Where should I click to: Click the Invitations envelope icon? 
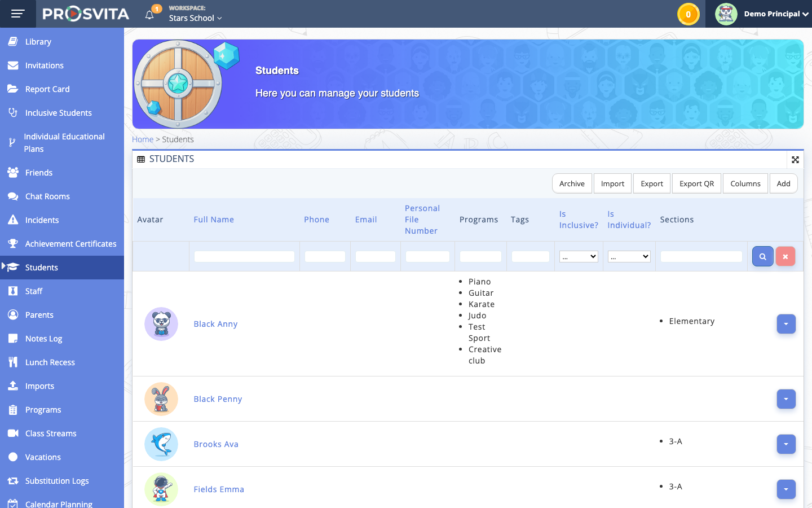(x=13, y=65)
